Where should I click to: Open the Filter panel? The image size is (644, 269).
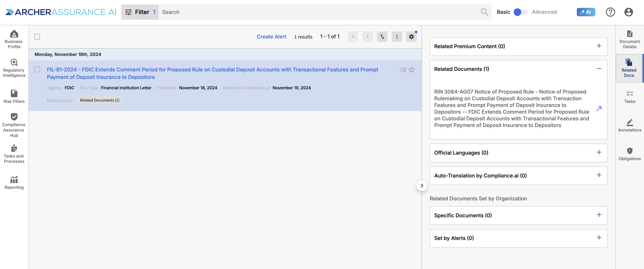point(140,12)
